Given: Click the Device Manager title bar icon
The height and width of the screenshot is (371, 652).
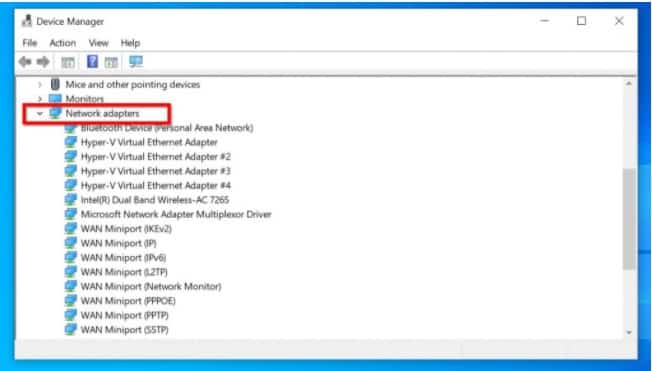Looking at the screenshot, I should 27,21.
